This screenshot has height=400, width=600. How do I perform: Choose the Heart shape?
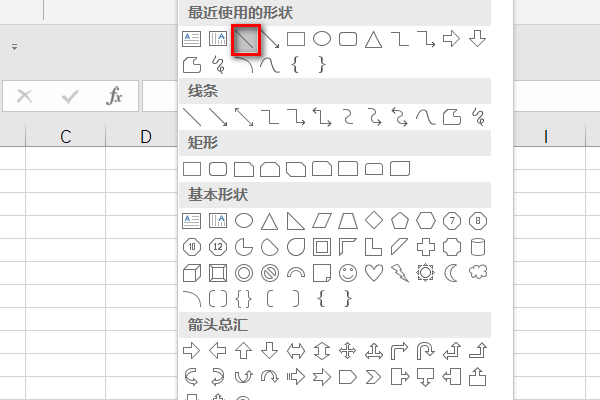374,273
